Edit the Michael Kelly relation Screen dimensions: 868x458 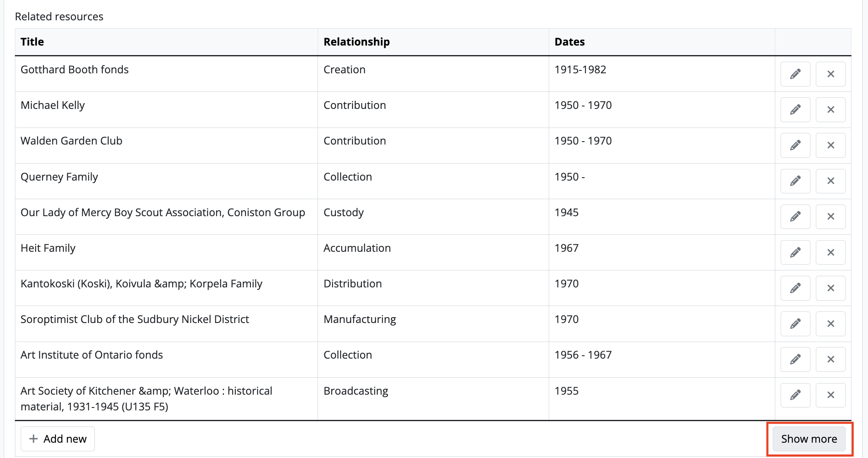pyautogui.click(x=795, y=110)
